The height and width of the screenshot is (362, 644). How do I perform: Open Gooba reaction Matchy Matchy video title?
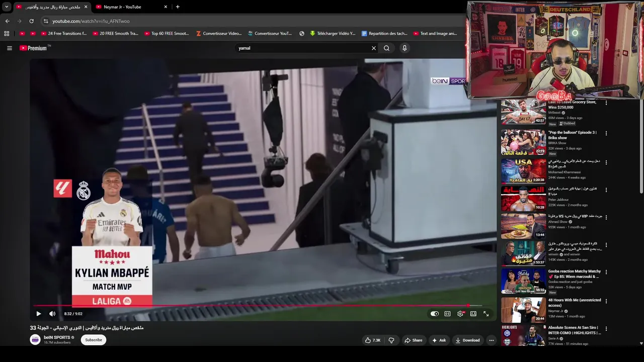click(x=575, y=274)
